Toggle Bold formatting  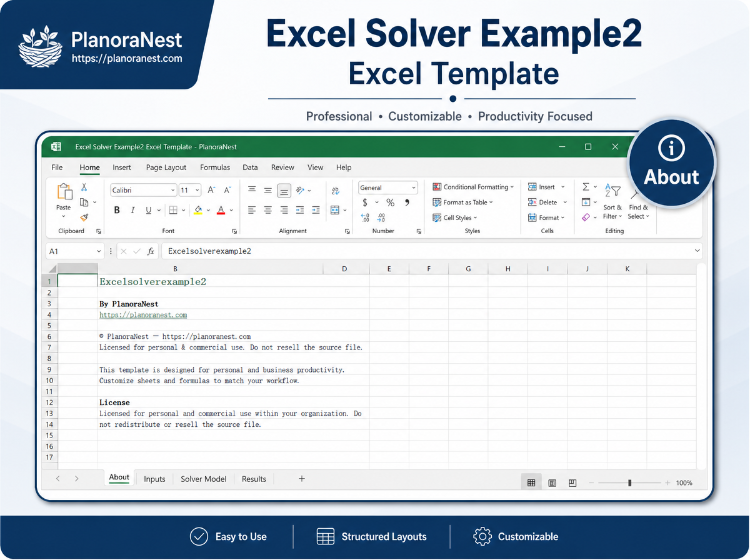tap(117, 211)
